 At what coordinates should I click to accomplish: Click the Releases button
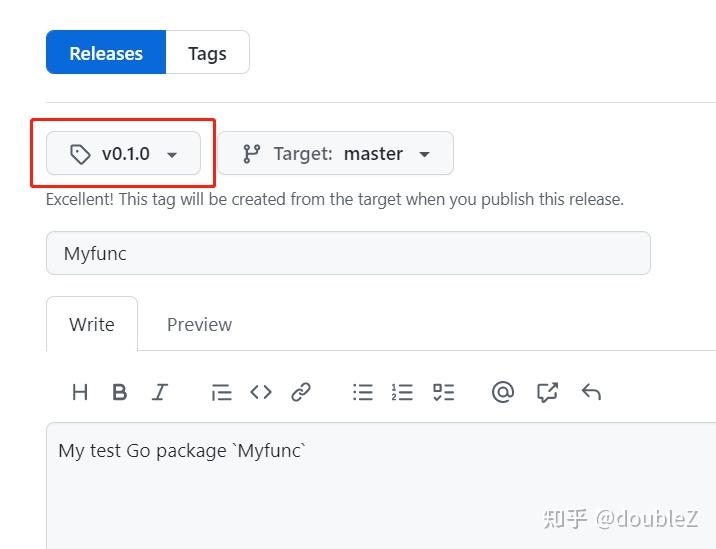(106, 53)
